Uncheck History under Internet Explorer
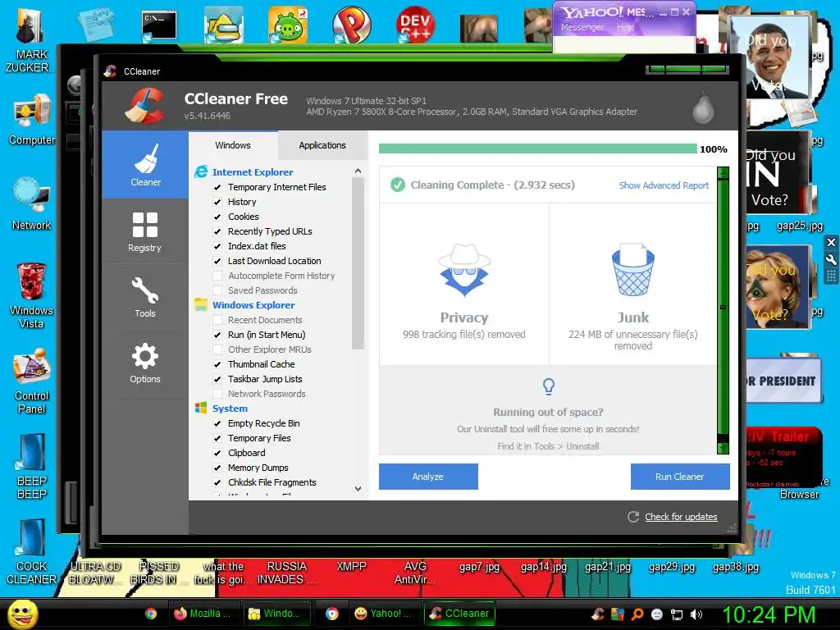 [217, 202]
